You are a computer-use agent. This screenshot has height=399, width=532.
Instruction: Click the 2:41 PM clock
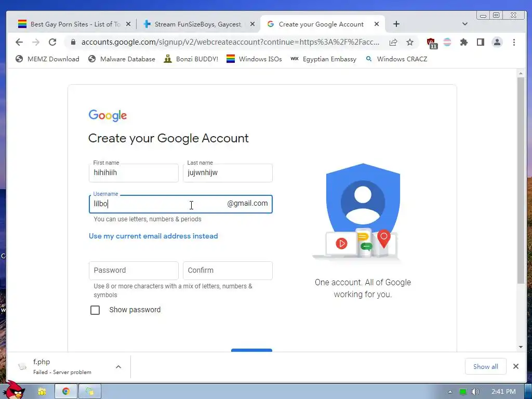point(503,392)
